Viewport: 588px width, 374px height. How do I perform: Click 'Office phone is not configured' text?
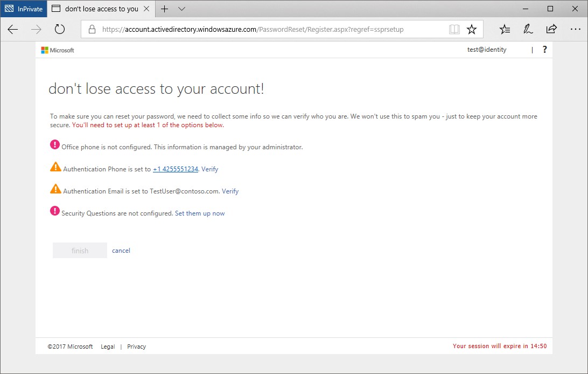point(182,147)
